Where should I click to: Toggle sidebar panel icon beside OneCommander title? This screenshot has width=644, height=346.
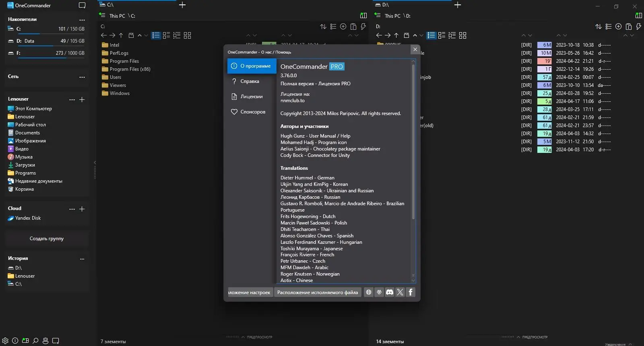[82, 6]
